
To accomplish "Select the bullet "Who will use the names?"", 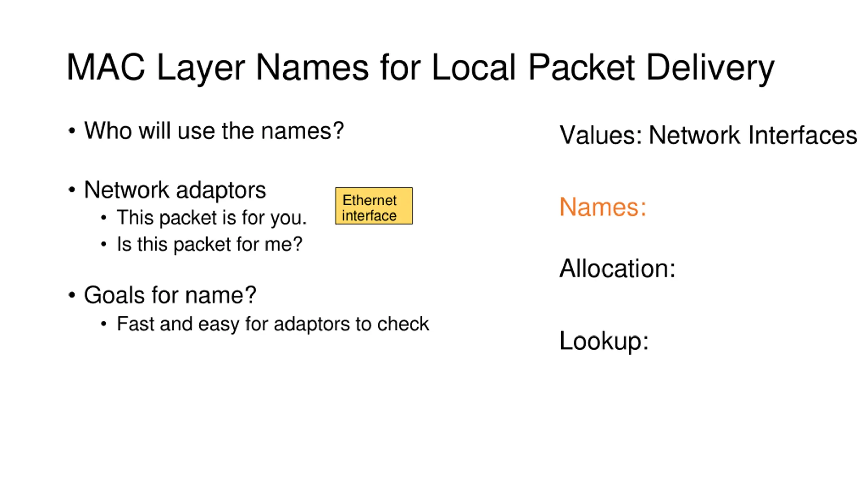I will pyautogui.click(x=214, y=131).
